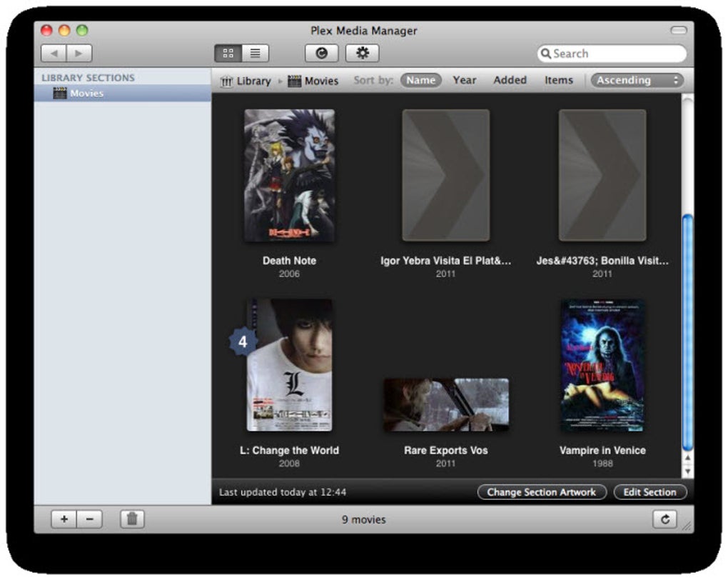Click the 4 badge on L poster
This screenshot has height=580, width=728.
point(243,341)
